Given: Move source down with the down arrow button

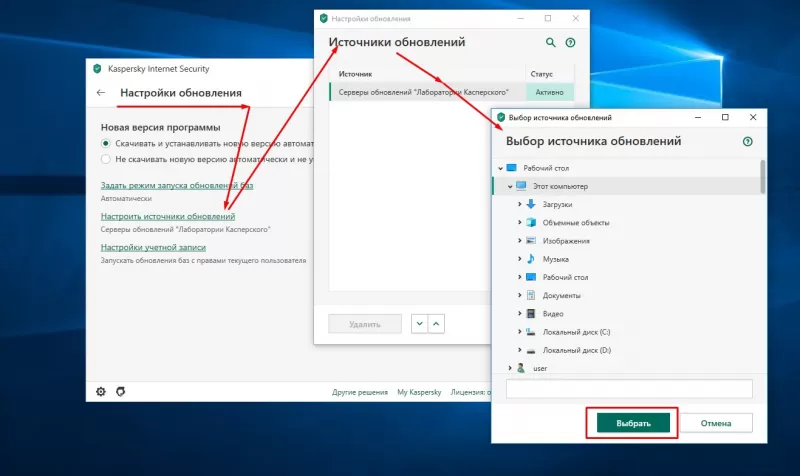Looking at the screenshot, I should pyautogui.click(x=419, y=323).
